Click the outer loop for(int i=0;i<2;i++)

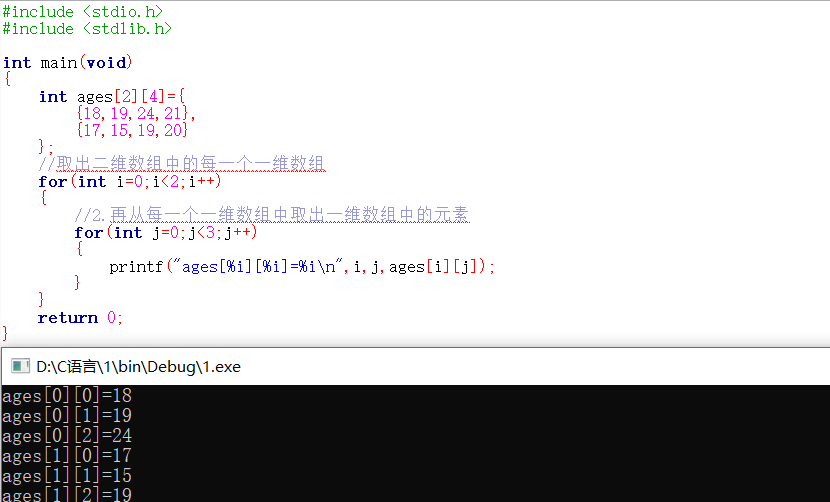click(x=130, y=182)
